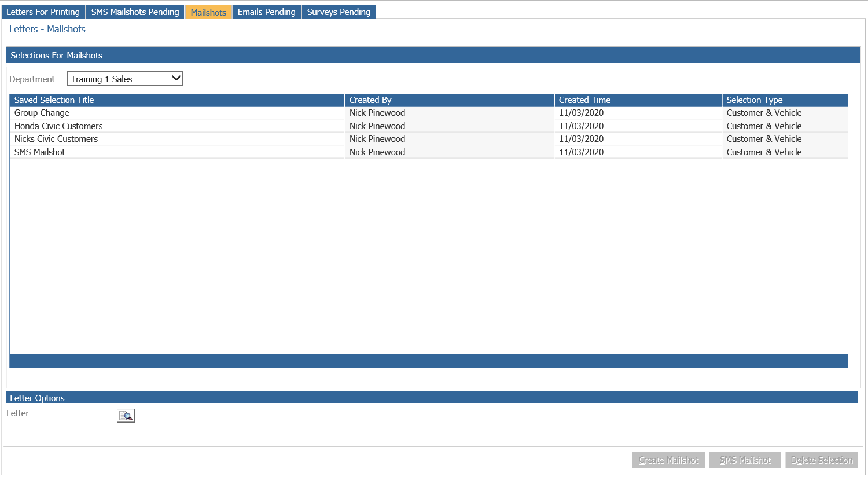
Task: Click the Create Mailshot button
Action: click(668, 460)
